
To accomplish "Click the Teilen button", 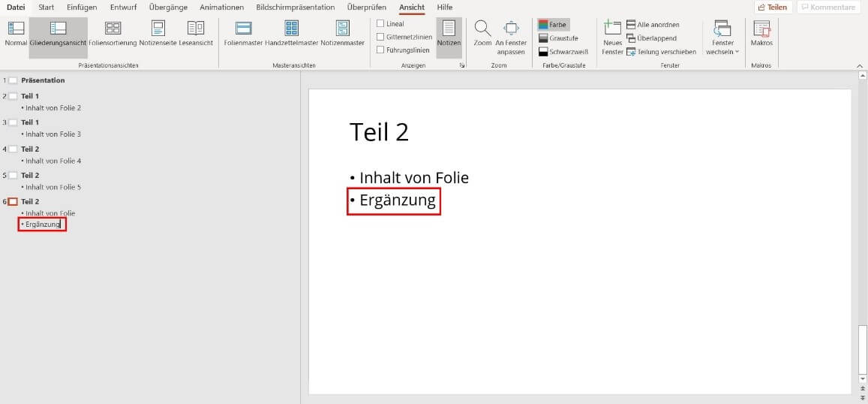I will click(773, 8).
